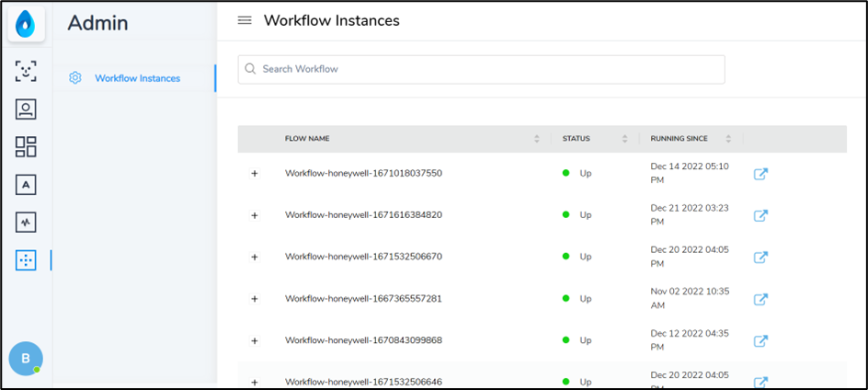
Task: Sort by the STATUS column arrows
Action: [x=624, y=139]
